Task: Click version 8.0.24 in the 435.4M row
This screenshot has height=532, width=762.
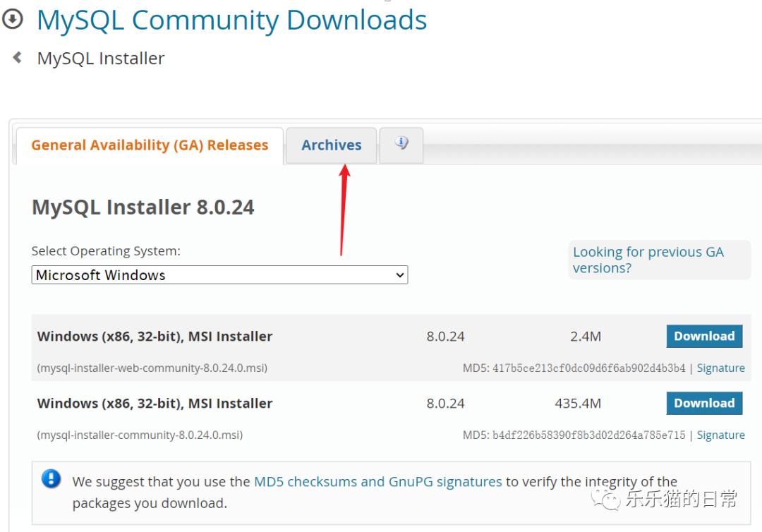Action: [446, 404]
